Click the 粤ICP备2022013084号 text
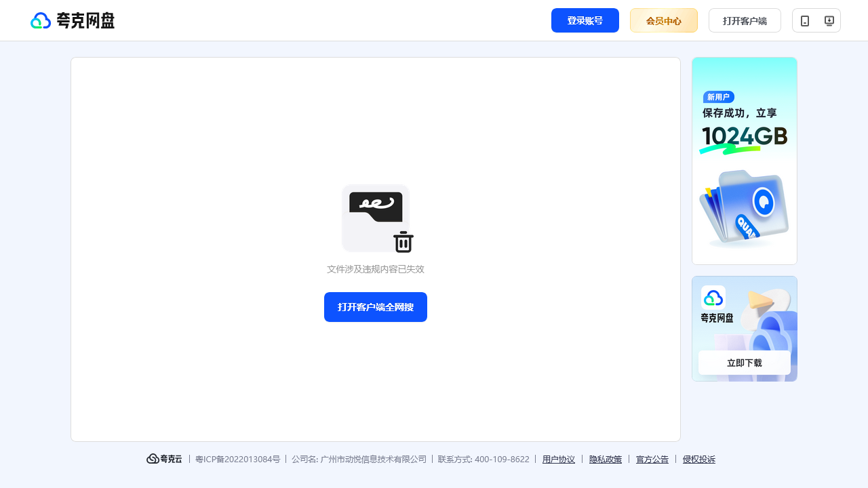The image size is (868, 488). point(237,459)
